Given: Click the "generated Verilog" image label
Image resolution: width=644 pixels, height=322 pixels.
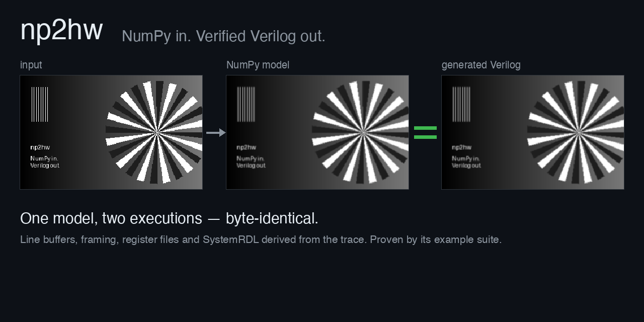Looking at the screenshot, I should click(481, 65).
